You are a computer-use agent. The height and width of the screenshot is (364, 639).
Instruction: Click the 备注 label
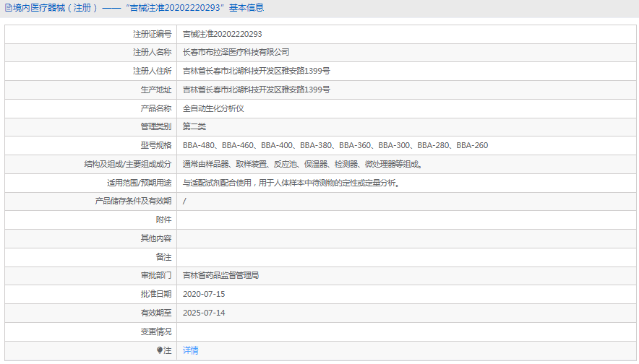click(163, 257)
